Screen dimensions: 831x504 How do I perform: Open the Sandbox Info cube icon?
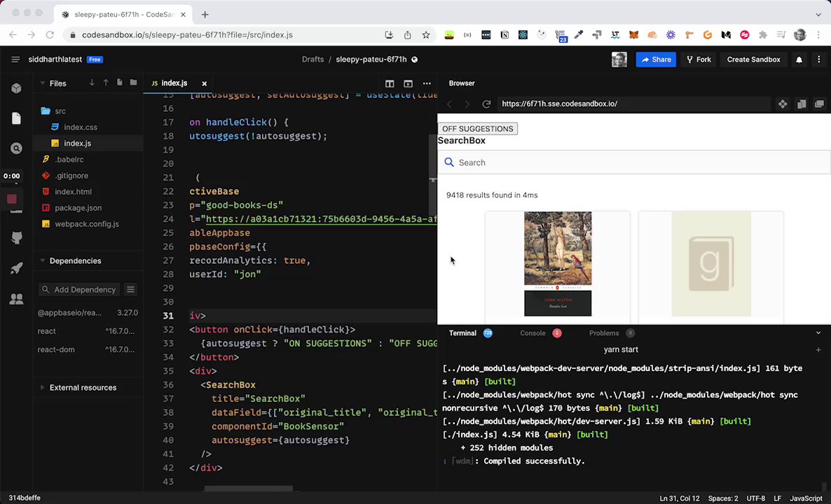click(16, 88)
